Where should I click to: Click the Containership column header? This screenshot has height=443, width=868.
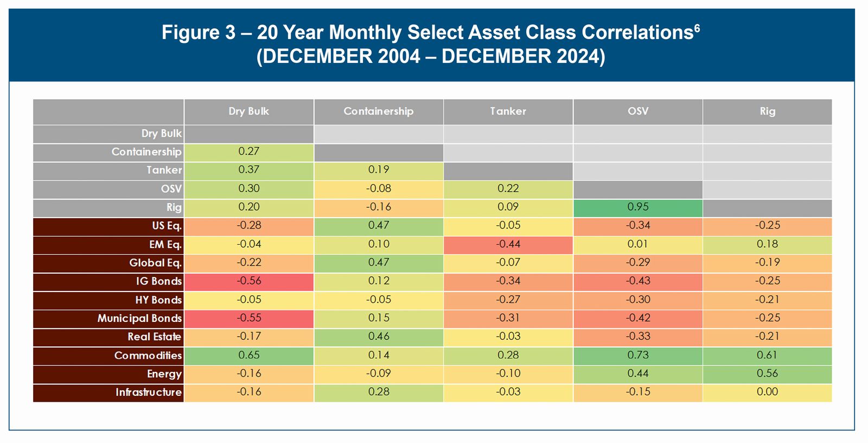coord(378,111)
